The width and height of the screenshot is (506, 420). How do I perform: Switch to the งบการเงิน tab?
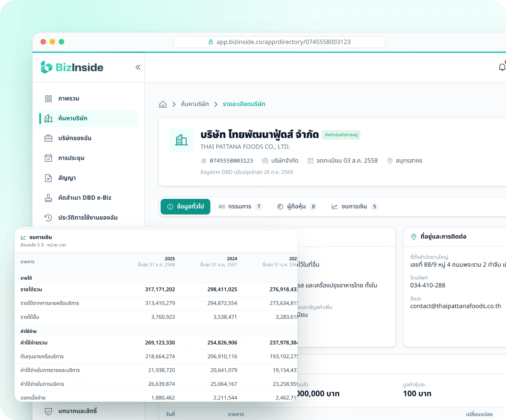tap(355, 206)
